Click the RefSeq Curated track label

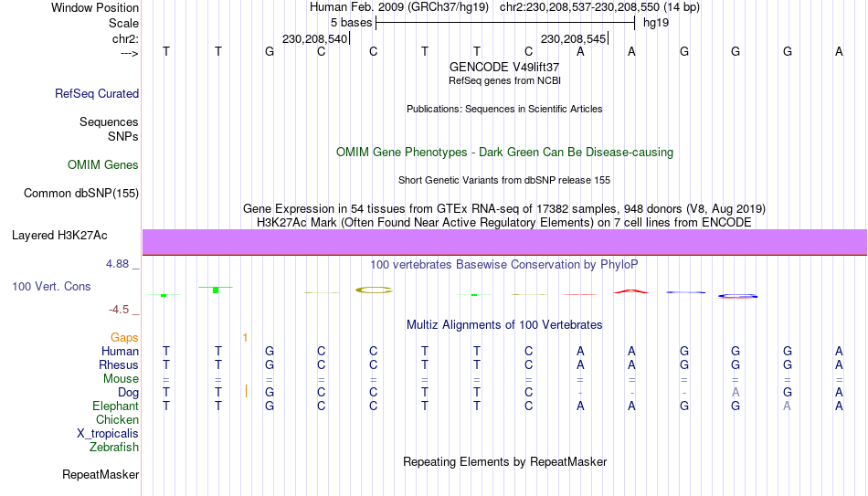97,93
